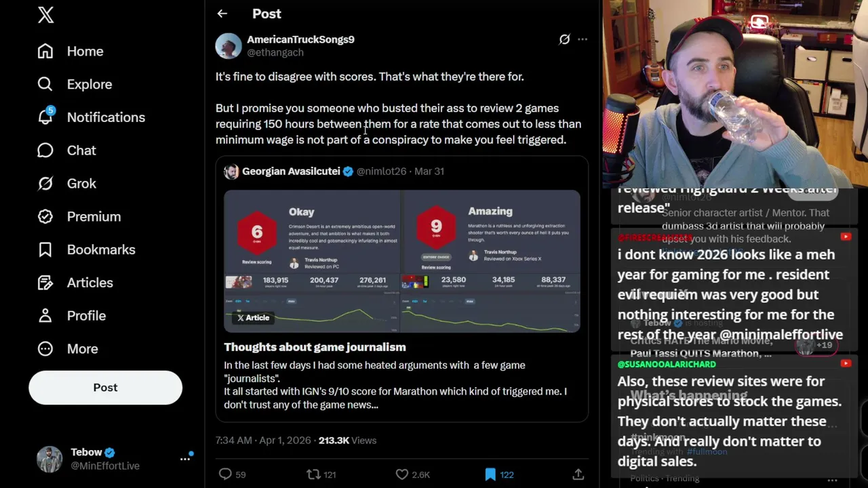Open the Bookmarks sidebar icon

point(45,249)
